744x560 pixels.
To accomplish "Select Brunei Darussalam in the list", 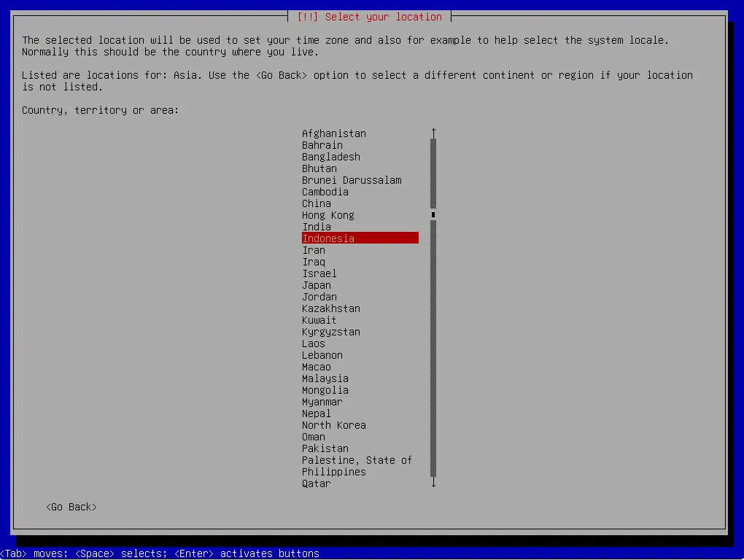I will (x=352, y=180).
